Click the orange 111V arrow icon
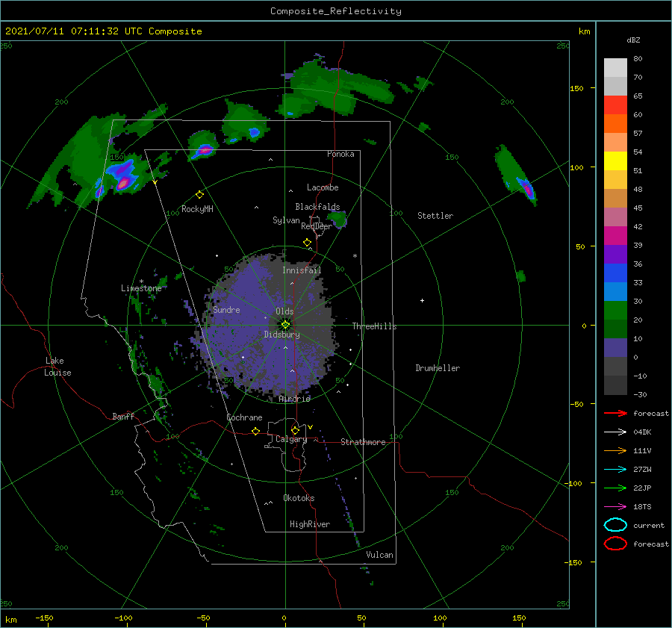 point(615,450)
